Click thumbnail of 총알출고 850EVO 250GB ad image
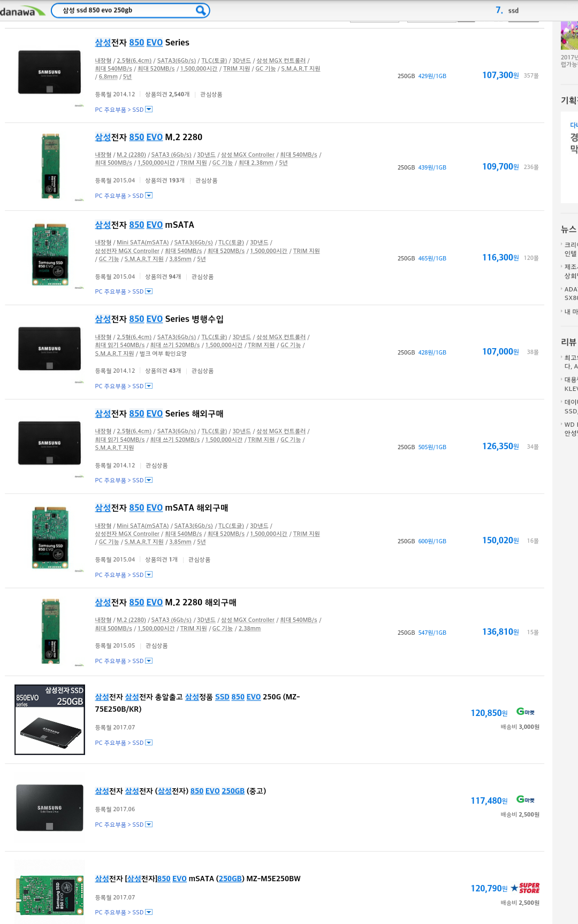Screen dimensions: 578x924 pos(50,720)
